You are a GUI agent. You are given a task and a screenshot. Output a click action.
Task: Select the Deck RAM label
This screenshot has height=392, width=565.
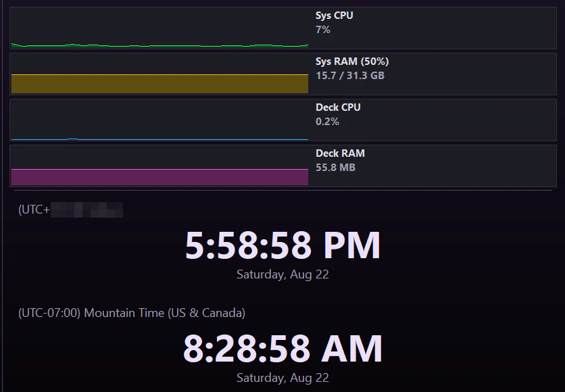tap(340, 153)
